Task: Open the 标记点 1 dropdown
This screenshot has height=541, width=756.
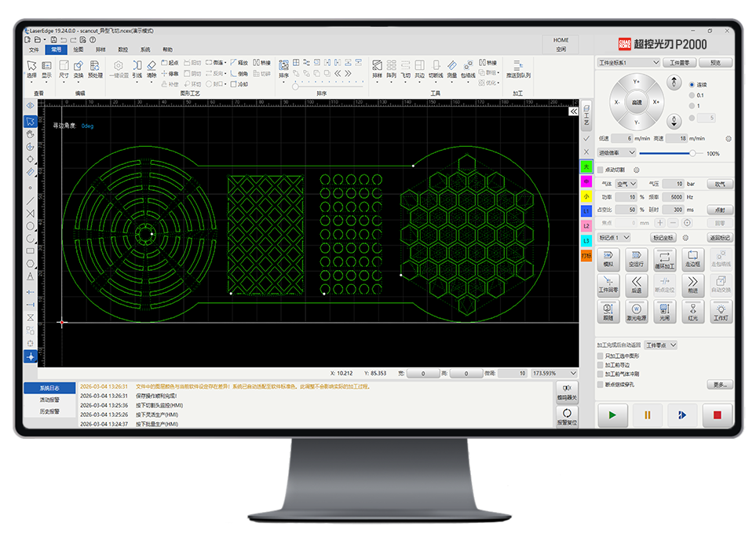Action: [x=614, y=237]
